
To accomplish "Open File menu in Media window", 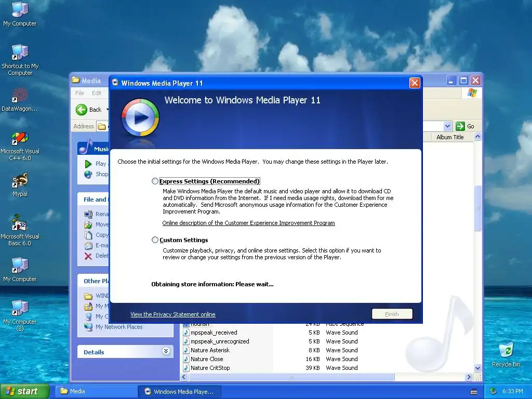I will [79, 93].
